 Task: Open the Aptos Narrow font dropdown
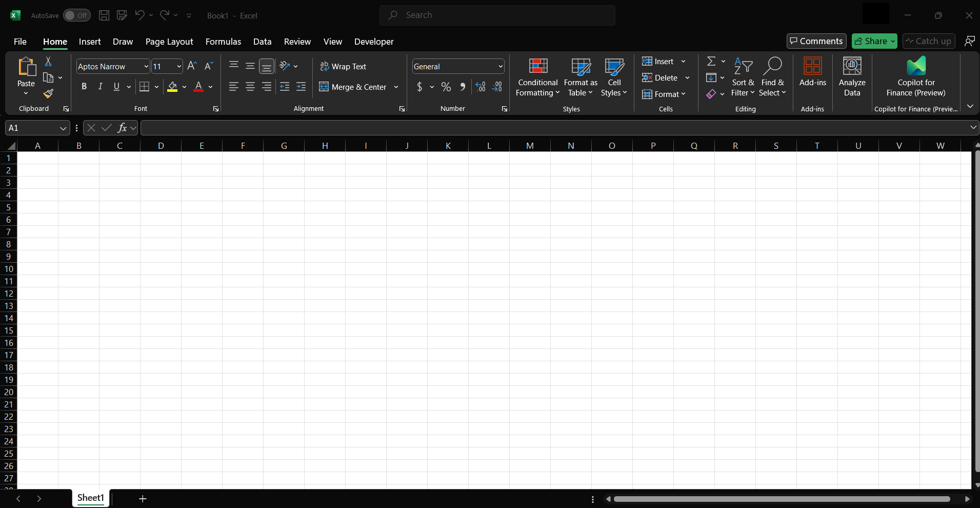[x=146, y=66]
